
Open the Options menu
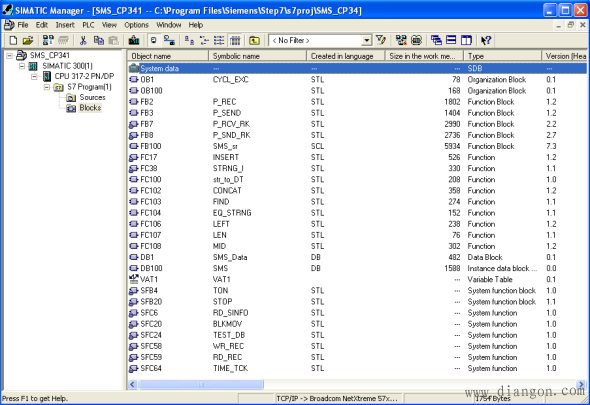pyautogui.click(x=136, y=25)
